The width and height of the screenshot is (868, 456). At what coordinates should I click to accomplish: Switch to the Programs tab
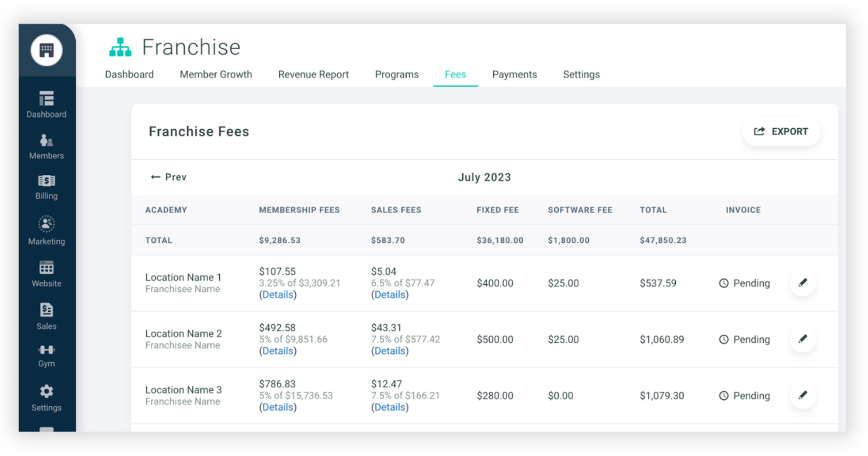(x=397, y=74)
